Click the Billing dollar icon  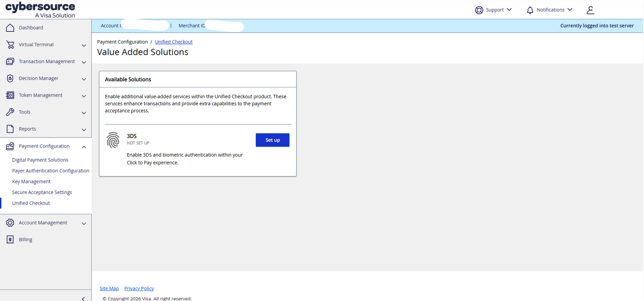(x=10, y=240)
